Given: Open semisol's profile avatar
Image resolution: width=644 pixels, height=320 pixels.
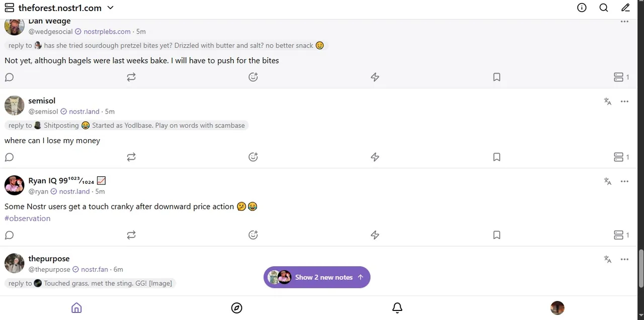Looking at the screenshot, I should tap(14, 105).
